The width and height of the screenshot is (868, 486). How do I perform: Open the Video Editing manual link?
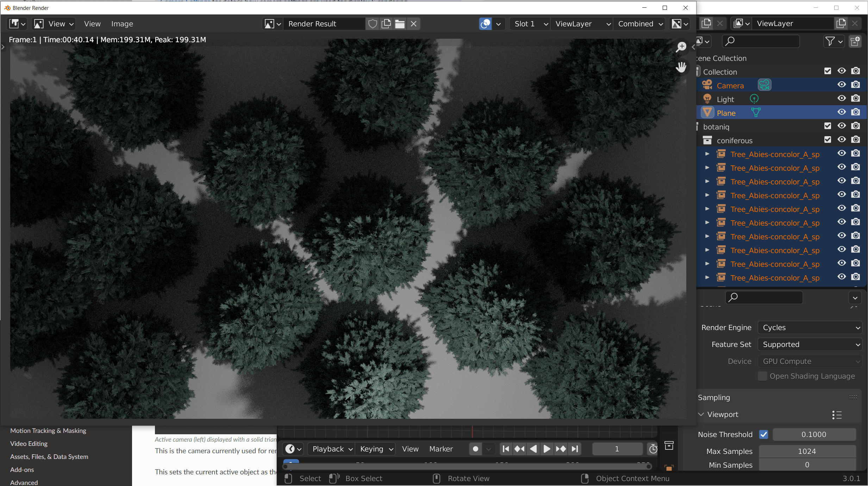point(29,443)
